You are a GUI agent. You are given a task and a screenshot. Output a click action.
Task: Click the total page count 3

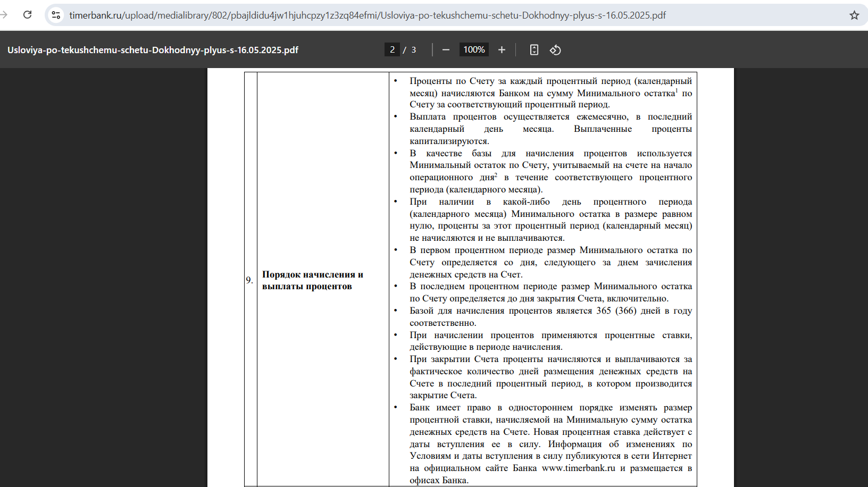(x=414, y=50)
